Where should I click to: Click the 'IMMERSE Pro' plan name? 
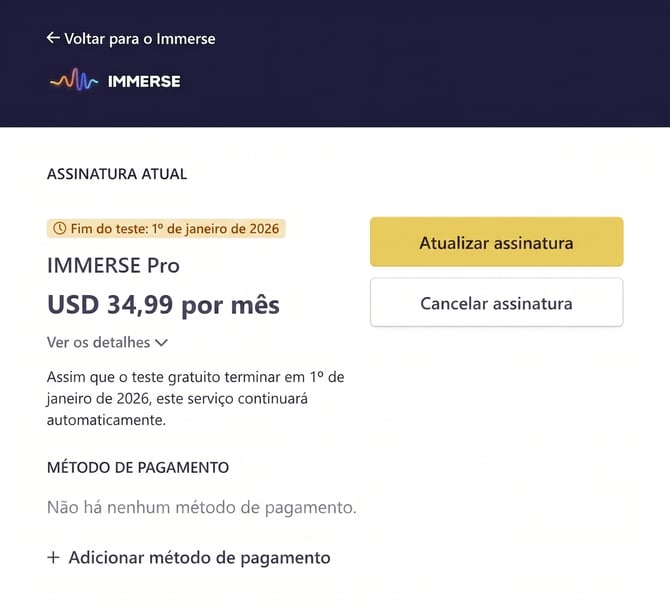click(113, 266)
